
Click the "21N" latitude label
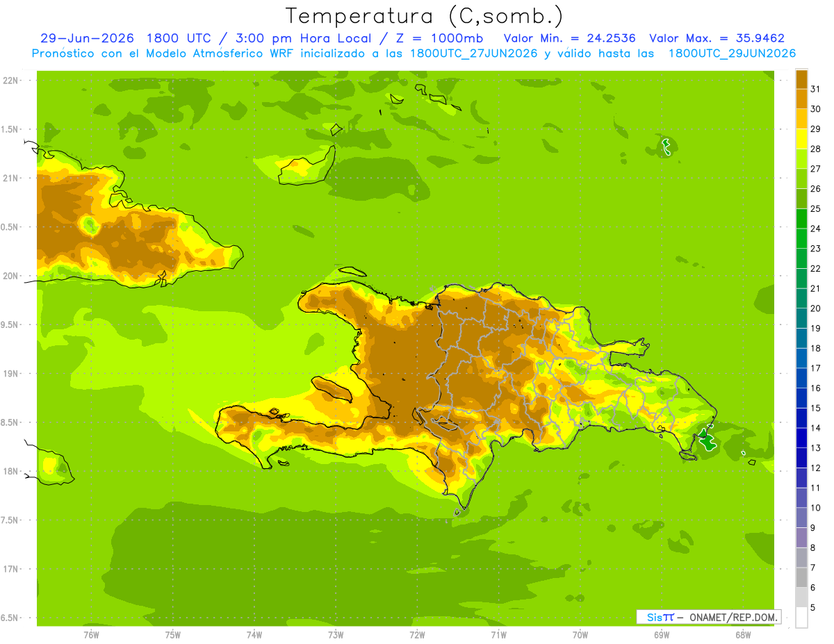pos(10,179)
